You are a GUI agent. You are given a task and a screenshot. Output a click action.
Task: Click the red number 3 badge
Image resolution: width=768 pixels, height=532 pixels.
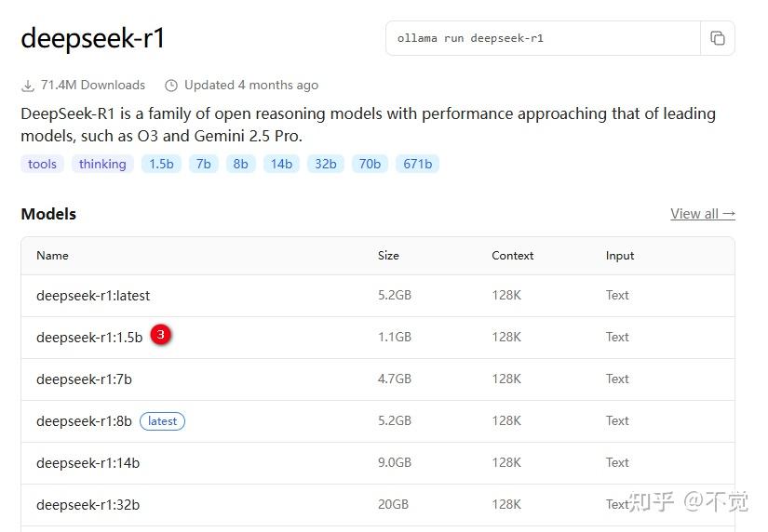(161, 334)
